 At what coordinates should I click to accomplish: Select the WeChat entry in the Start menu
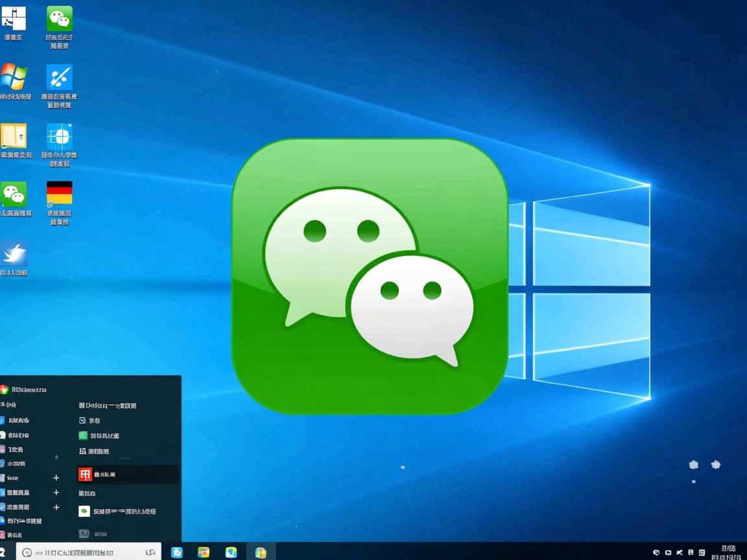(117, 511)
